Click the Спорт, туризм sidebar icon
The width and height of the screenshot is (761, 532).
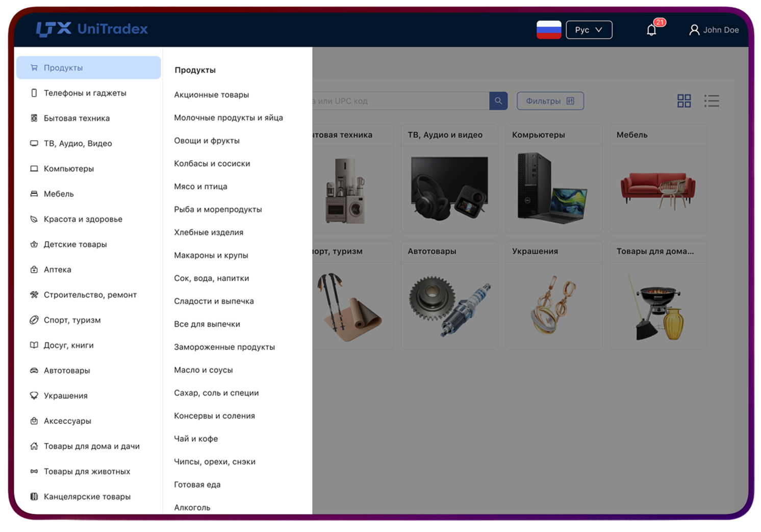click(34, 320)
